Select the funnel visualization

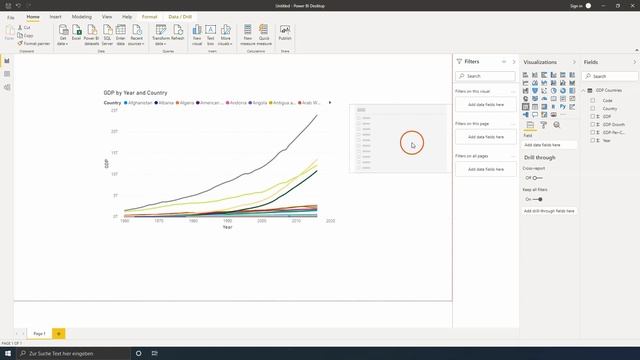click(x=535, y=91)
